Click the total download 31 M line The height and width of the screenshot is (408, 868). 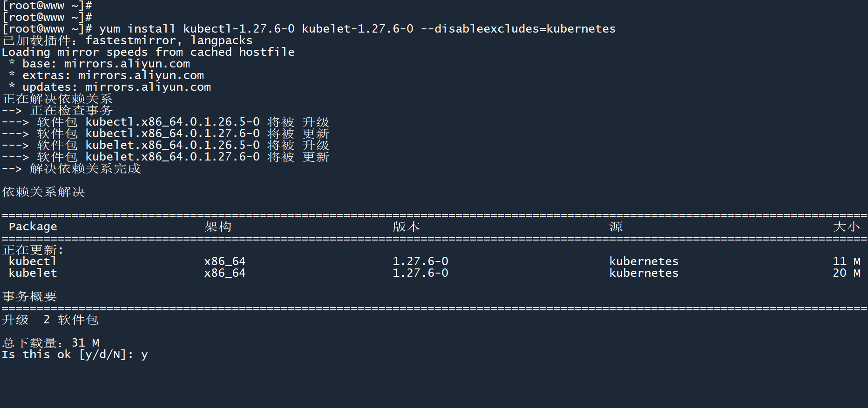[51, 343]
